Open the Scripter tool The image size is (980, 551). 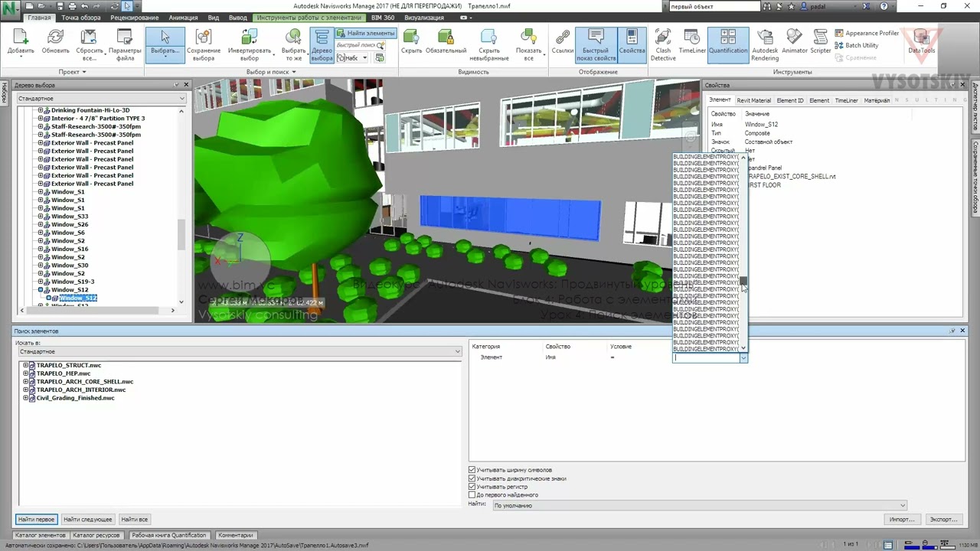(821, 43)
